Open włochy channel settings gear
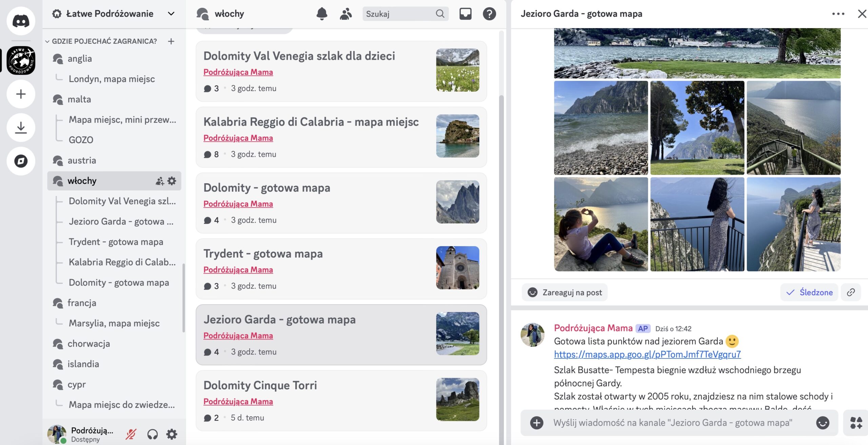Viewport: 868px width, 445px height. [172, 181]
